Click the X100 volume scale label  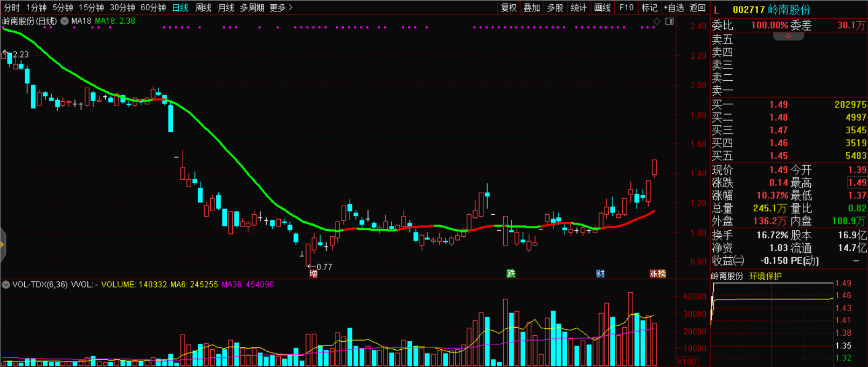click(x=688, y=362)
